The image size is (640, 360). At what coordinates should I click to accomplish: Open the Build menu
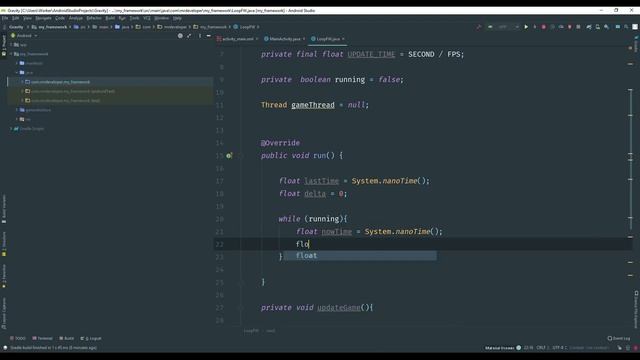tap(110, 18)
